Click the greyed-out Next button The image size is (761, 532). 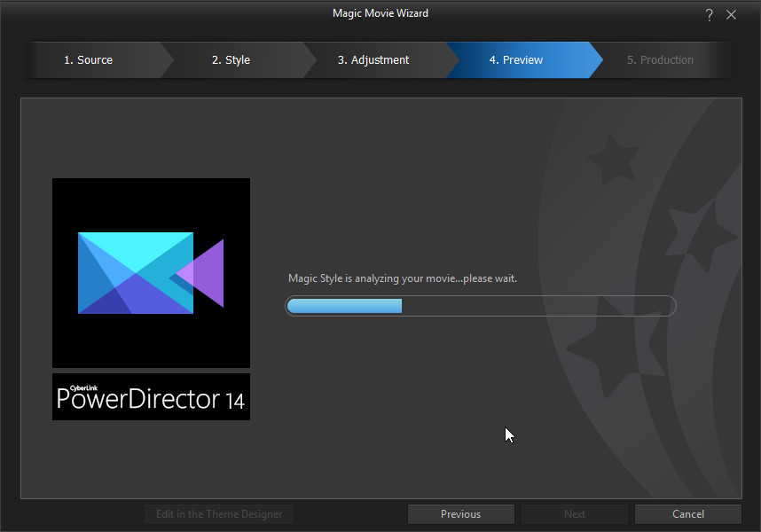[575, 514]
